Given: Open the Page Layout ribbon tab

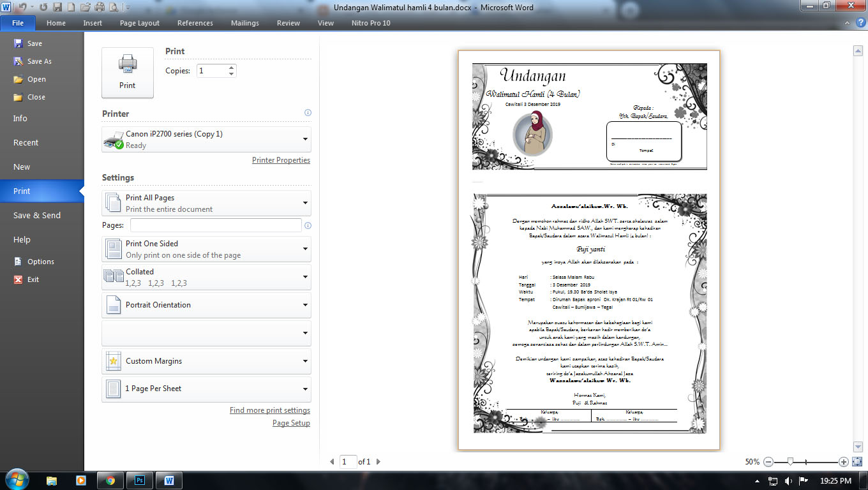Looking at the screenshot, I should point(140,23).
